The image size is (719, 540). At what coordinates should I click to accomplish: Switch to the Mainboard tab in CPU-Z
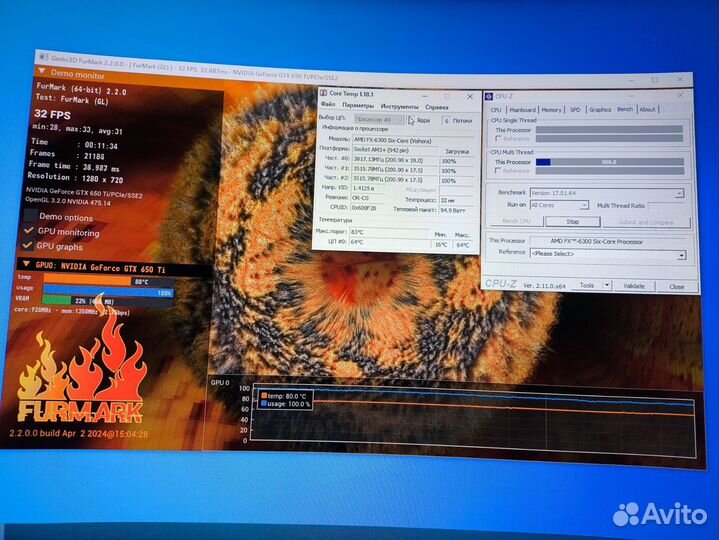523,110
